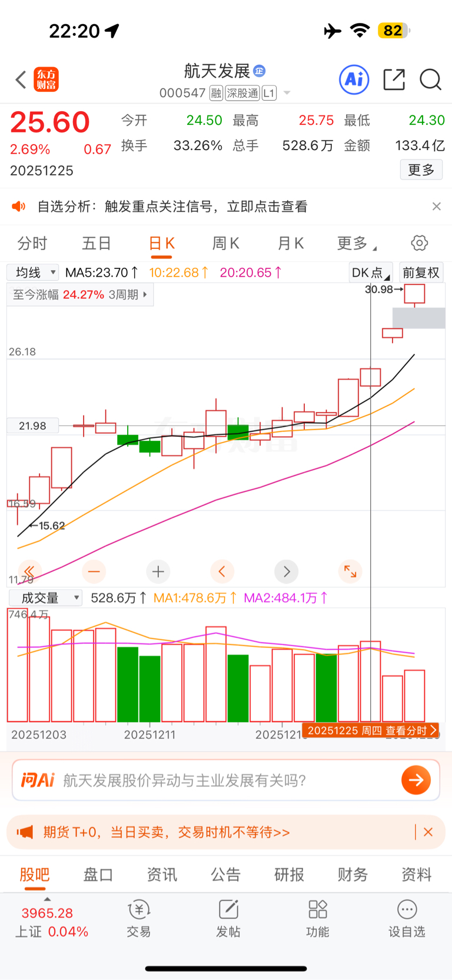This screenshot has height=980, width=452.
Task: Tap the 企 verified badge beside 航天发展
Action: coord(260,71)
